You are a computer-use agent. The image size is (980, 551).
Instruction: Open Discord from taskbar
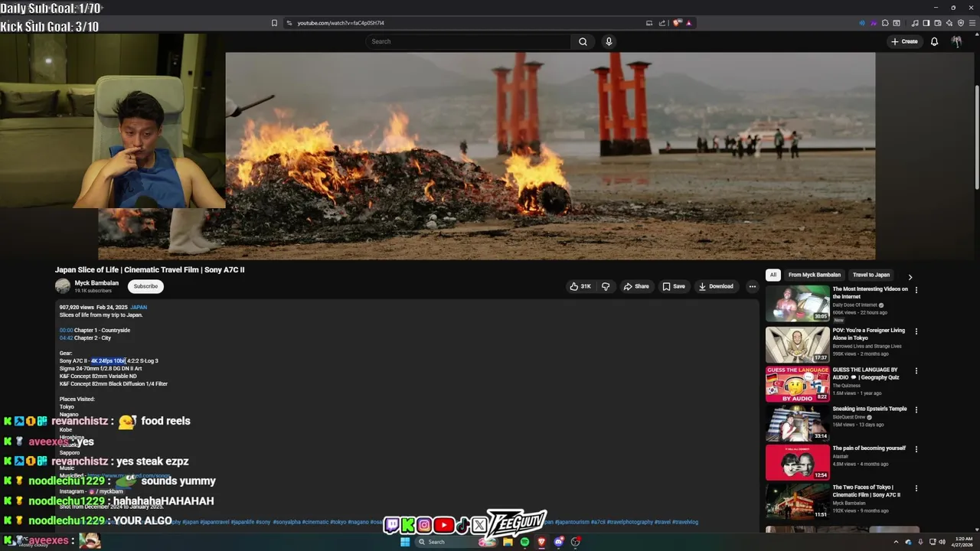click(x=559, y=542)
